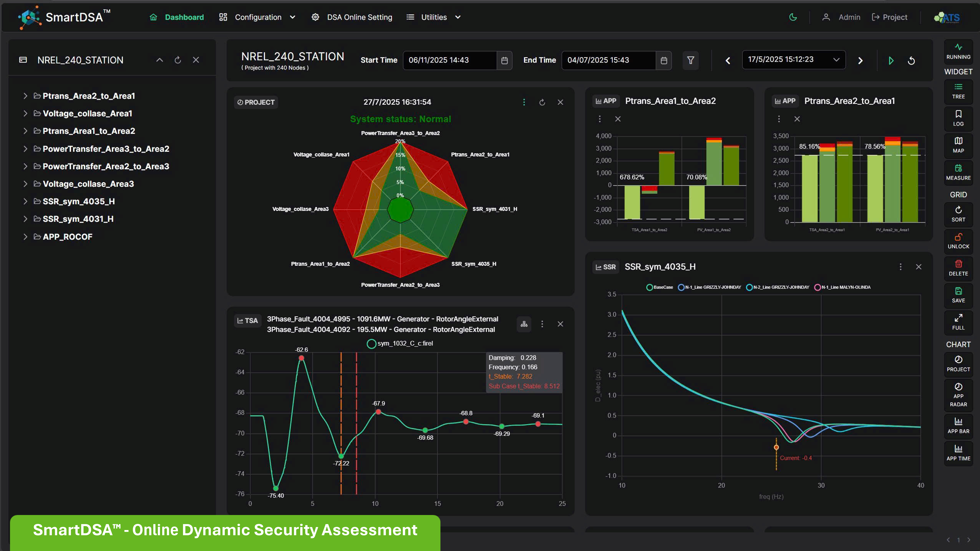Toggle dark mode moon icon
This screenshot has width=980, height=551.
click(x=793, y=17)
